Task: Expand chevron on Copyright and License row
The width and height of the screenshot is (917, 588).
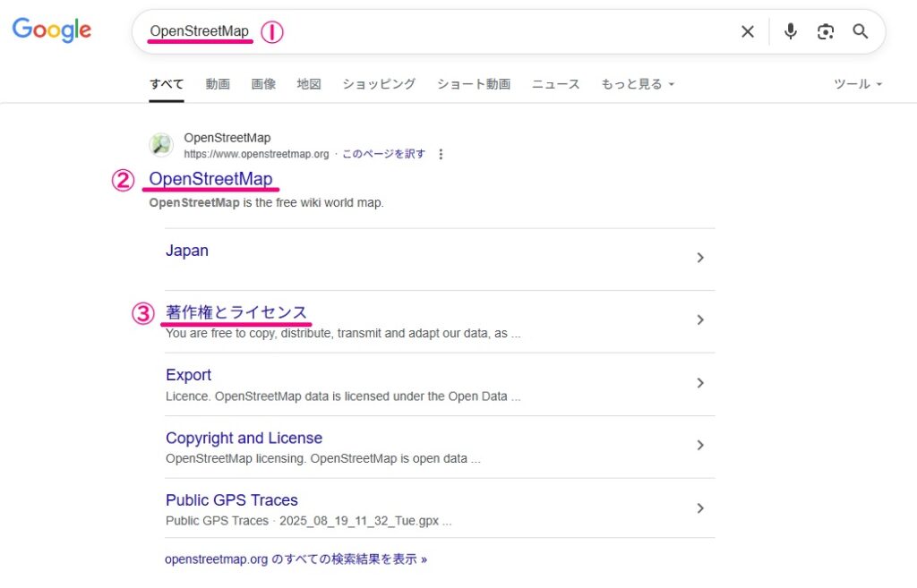Action: pyautogui.click(x=700, y=446)
